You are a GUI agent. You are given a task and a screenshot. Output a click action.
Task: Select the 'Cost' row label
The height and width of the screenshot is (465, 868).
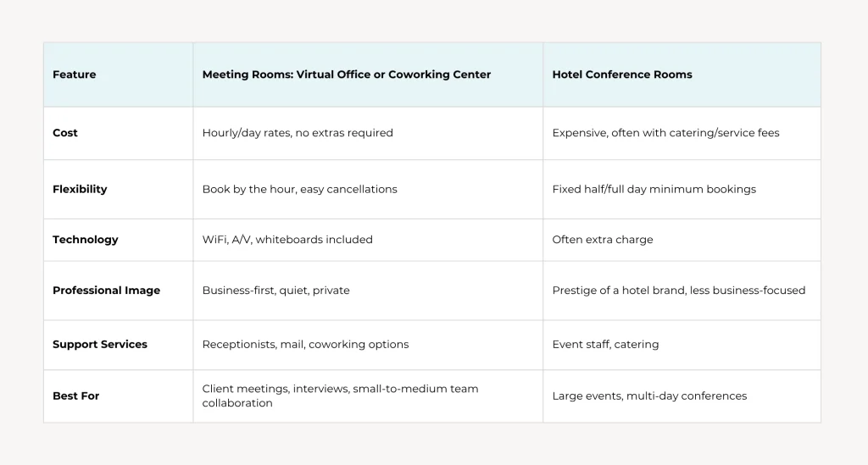point(65,133)
